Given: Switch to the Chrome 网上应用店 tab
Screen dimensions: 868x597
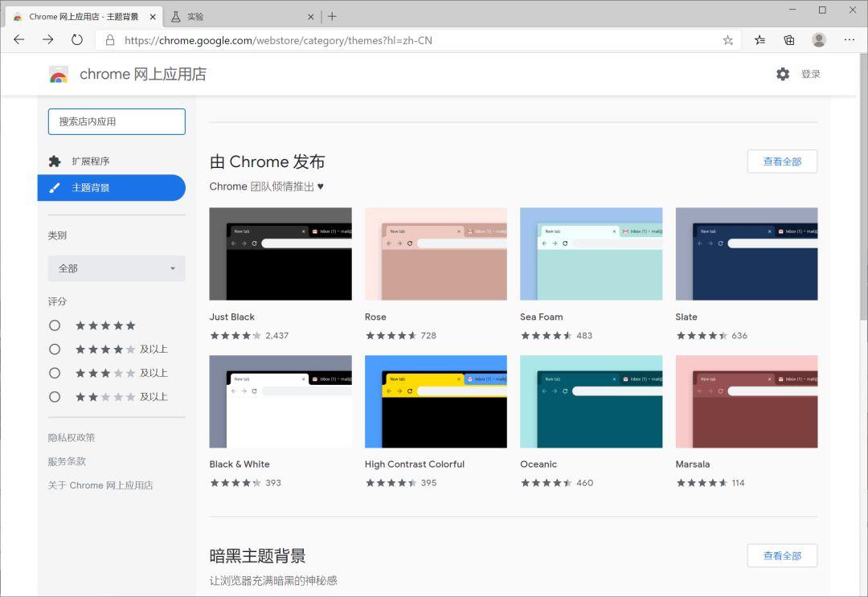Looking at the screenshot, I should click(x=84, y=17).
